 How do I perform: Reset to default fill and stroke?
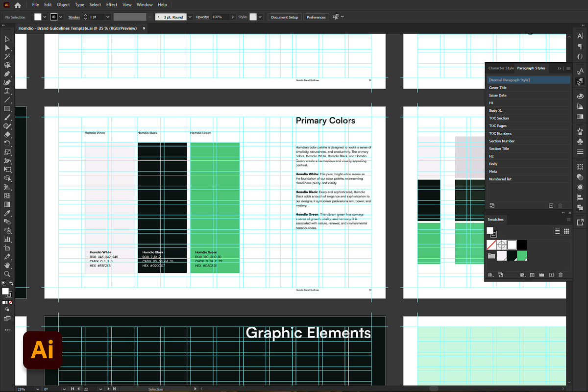(x=4, y=284)
